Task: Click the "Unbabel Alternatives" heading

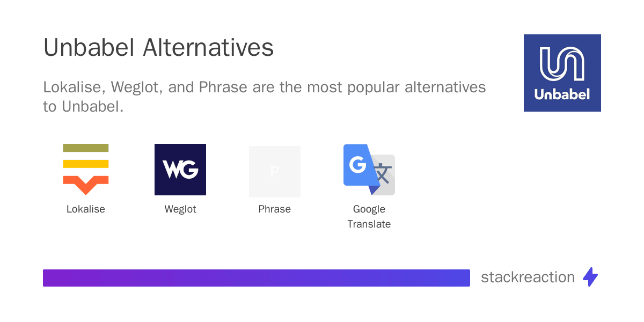Action: pos(158,48)
